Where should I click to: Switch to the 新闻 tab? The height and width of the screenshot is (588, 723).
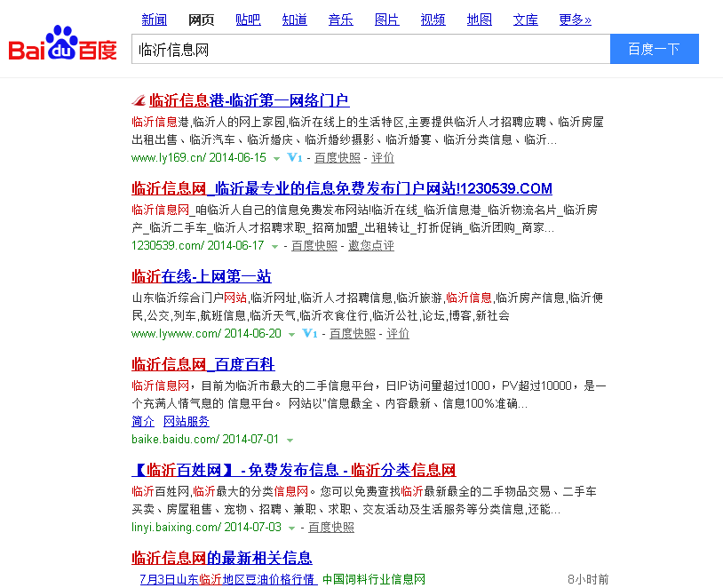tap(154, 20)
